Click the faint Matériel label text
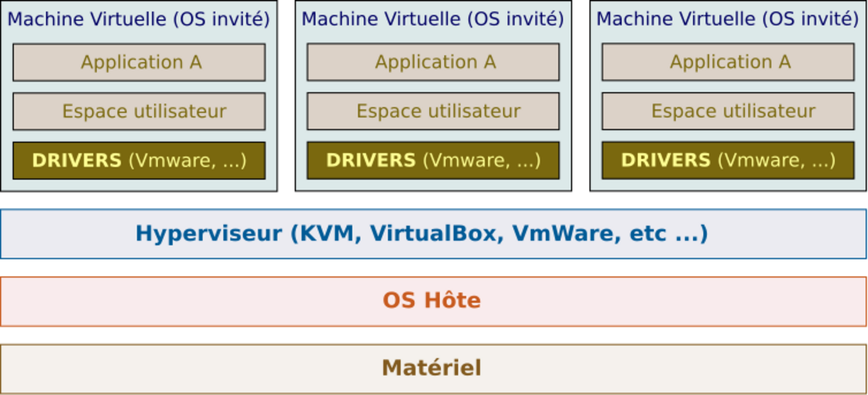 tap(431, 367)
